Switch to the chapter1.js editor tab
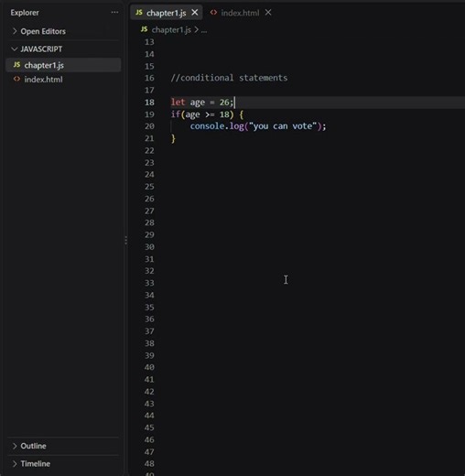 [x=166, y=13]
